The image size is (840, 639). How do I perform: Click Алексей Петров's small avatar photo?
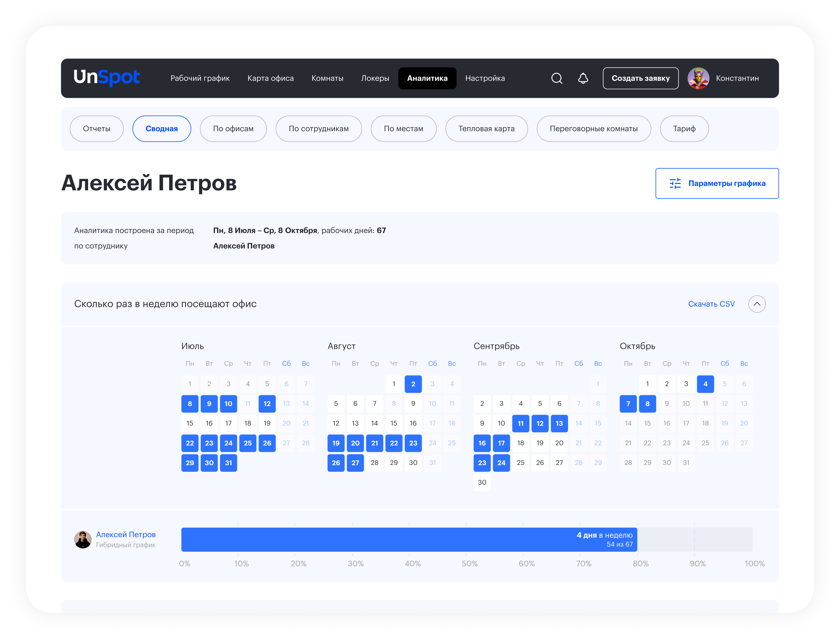coord(82,539)
